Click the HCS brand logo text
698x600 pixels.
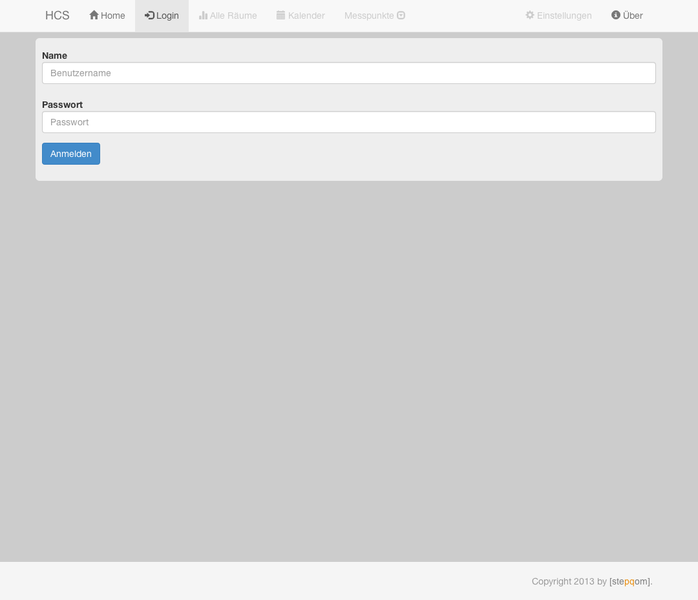point(57,16)
